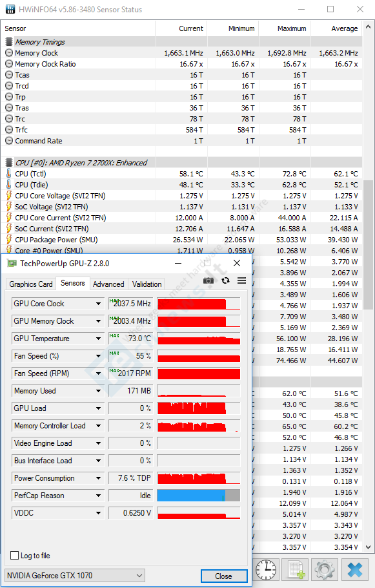This screenshot has width=375, height=588.
Task: Click the Memory Timings section chip icon
Action: coord(9,41)
